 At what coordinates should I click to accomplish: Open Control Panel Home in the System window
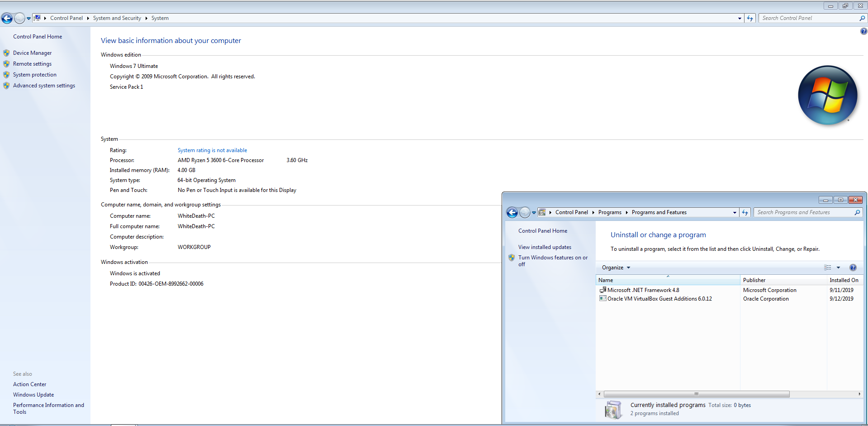tap(38, 37)
